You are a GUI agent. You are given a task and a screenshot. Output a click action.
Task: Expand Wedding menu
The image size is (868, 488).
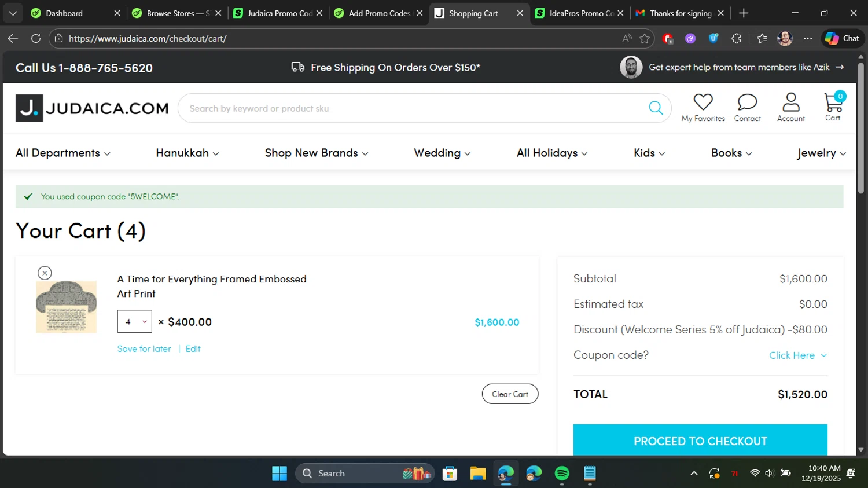[x=442, y=153]
